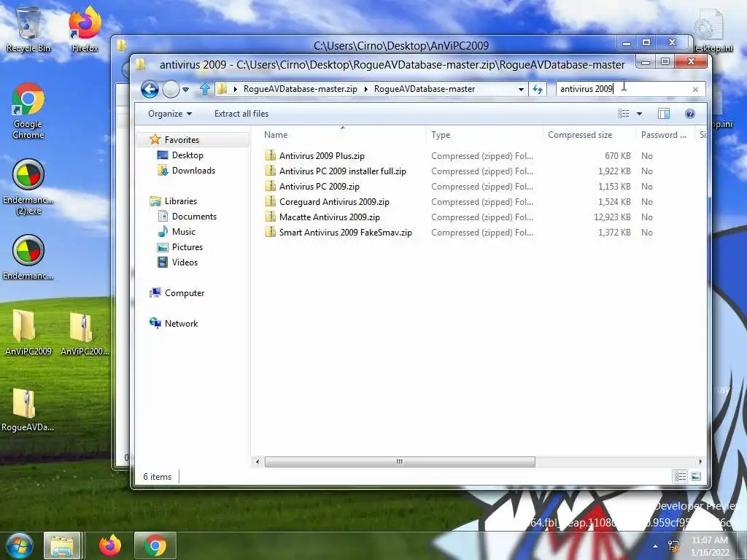Click the Up one level arrow icon
This screenshot has height=560, width=747.
[205, 89]
